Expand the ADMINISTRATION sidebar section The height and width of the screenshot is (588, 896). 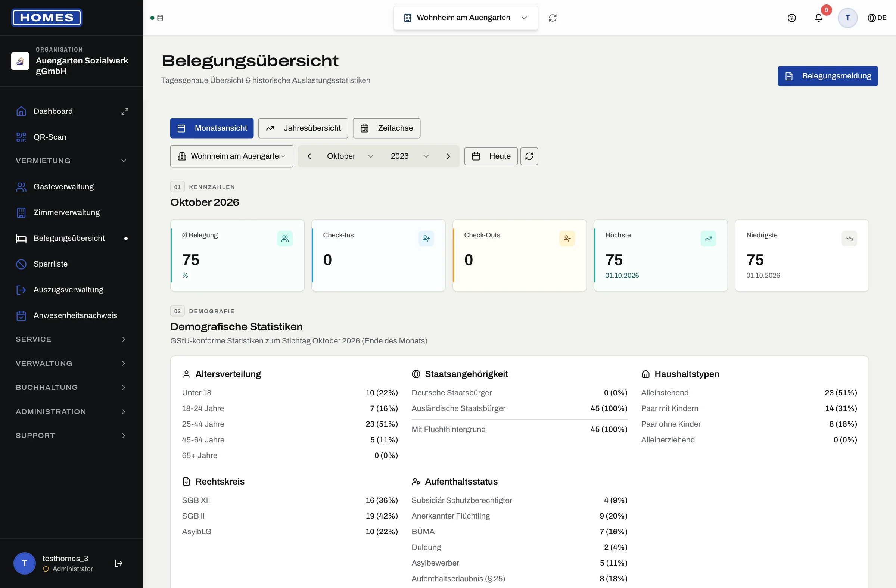pos(72,411)
